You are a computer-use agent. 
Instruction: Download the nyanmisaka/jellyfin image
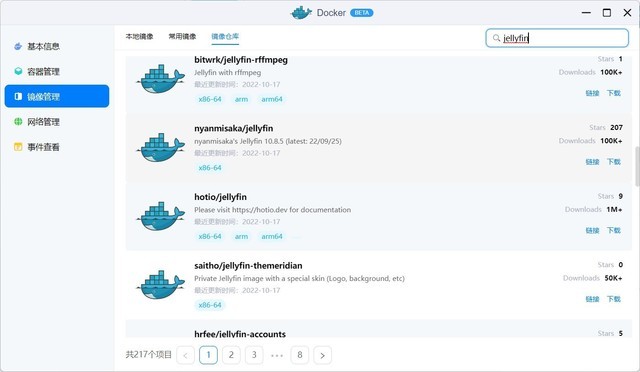point(613,162)
